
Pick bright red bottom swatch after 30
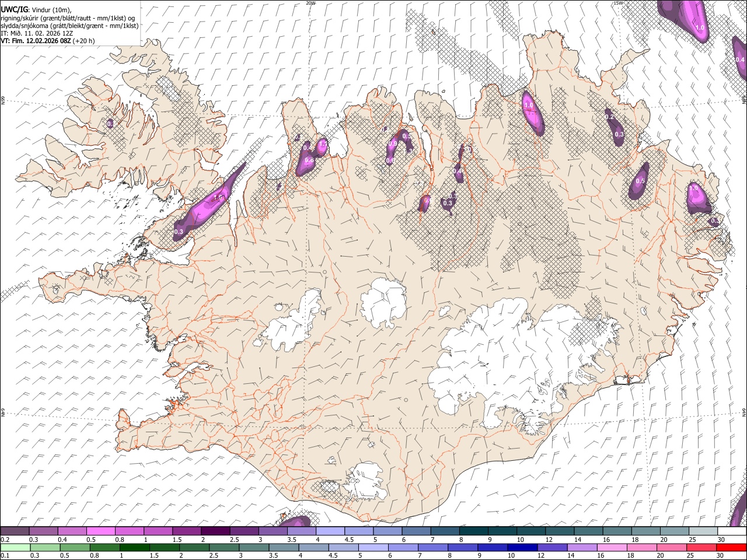[x=732, y=547]
